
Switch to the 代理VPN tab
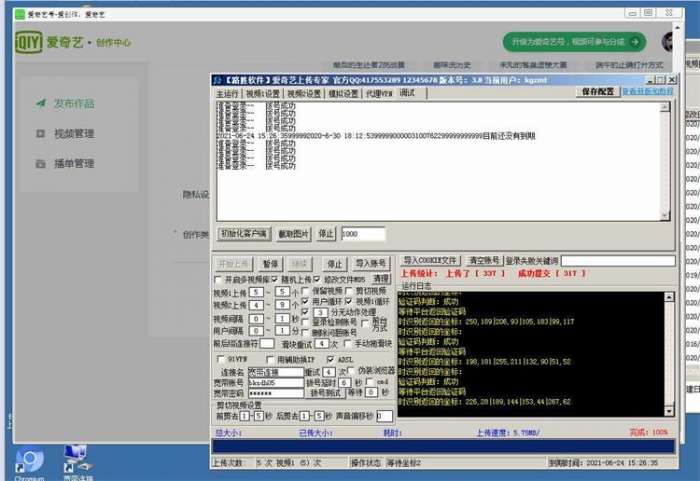(x=379, y=94)
